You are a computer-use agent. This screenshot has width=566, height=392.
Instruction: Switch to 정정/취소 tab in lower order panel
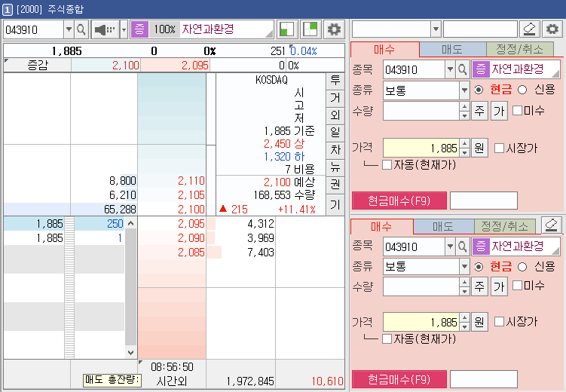point(506,227)
